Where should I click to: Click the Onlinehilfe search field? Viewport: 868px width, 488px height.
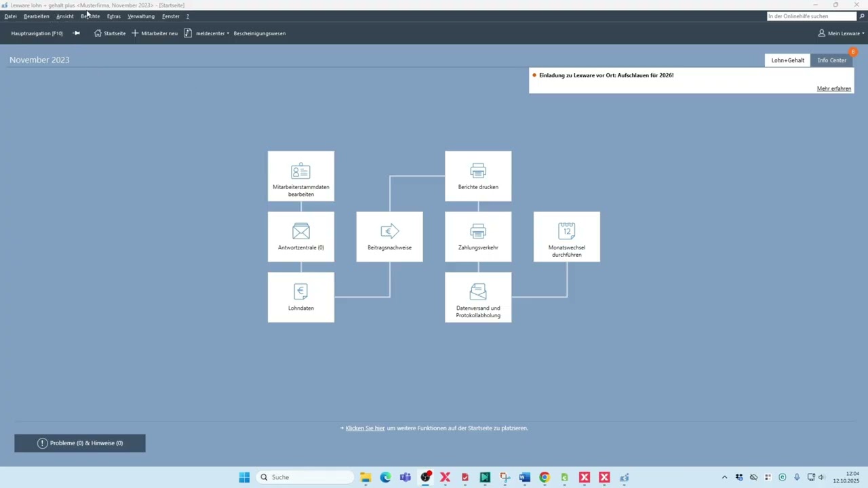click(x=812, y=16)
